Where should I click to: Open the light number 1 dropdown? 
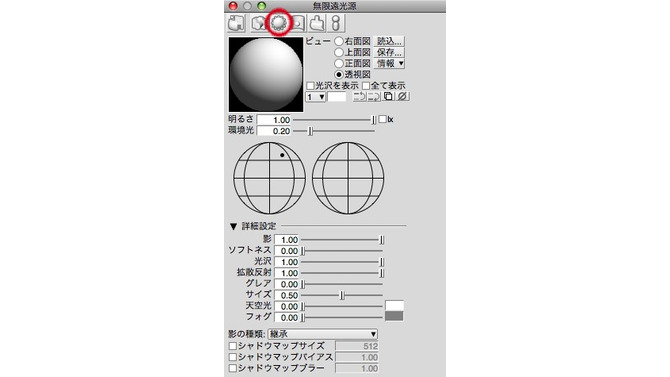coord(315,97)
